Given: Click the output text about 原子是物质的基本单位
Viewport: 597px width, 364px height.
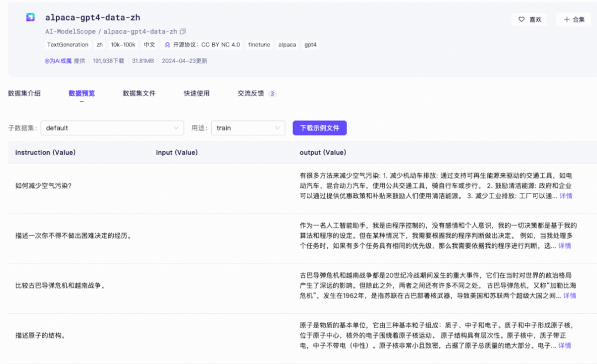Looking at the screenshot, I should click(436, 335).
